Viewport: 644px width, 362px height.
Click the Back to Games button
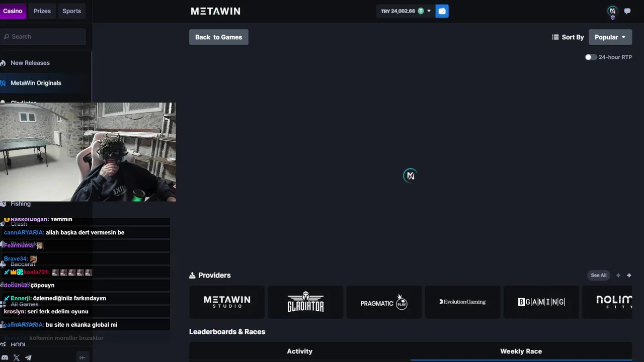tap(219, 37)
